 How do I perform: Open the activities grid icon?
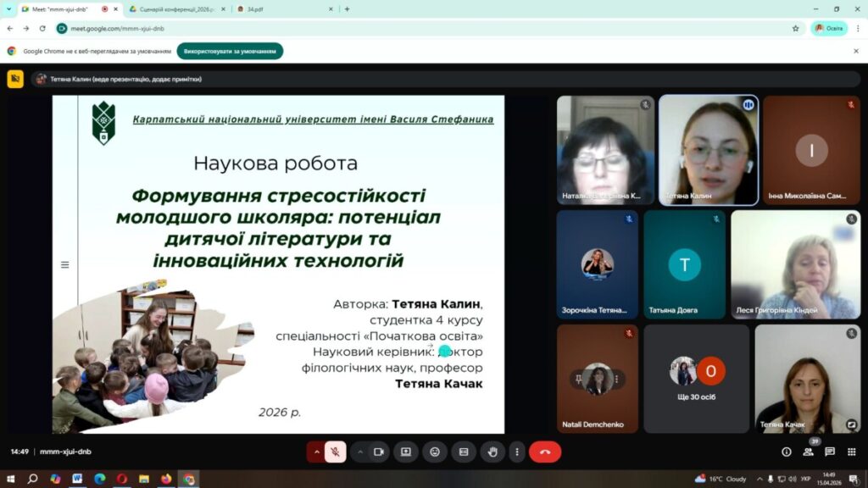tap(851, 452)
